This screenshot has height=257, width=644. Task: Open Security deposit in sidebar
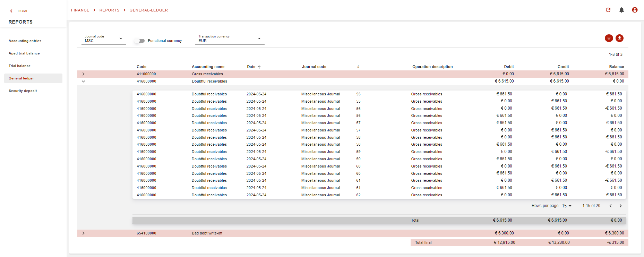click(23, 91)
